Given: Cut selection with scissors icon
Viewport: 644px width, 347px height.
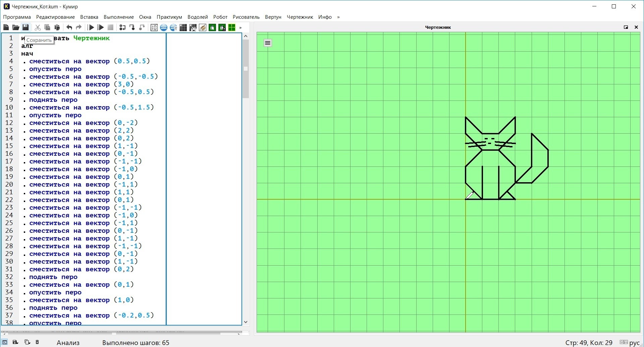Looking at the screenshot, I should pos(38,27).
